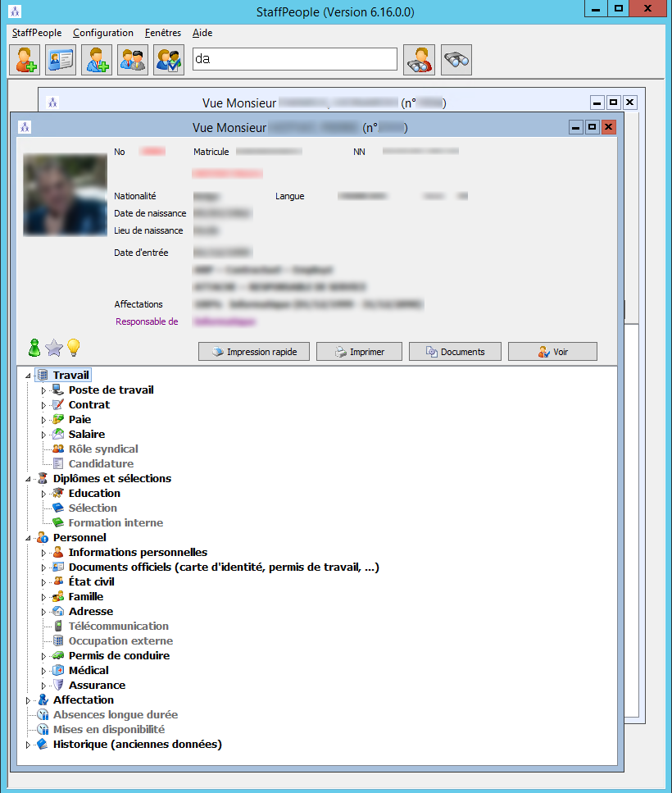Collapse the Travail tree node
This screenshot has width=672, height=793.
point(29,376)
